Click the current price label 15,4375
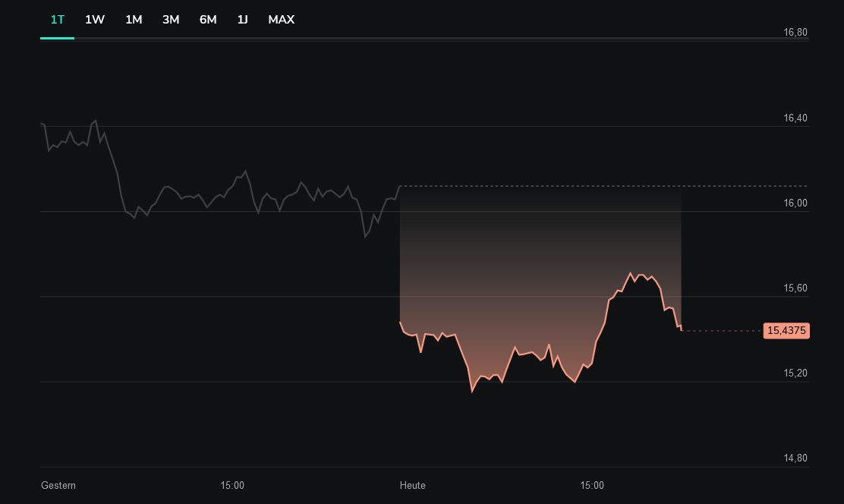 (x=786, y=331)
